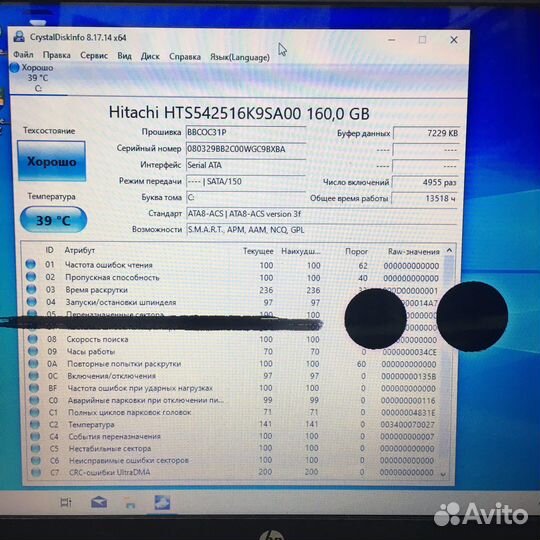Click the attribute list scroll down arrow
The image size is (540, 540).
pos(444,475)
